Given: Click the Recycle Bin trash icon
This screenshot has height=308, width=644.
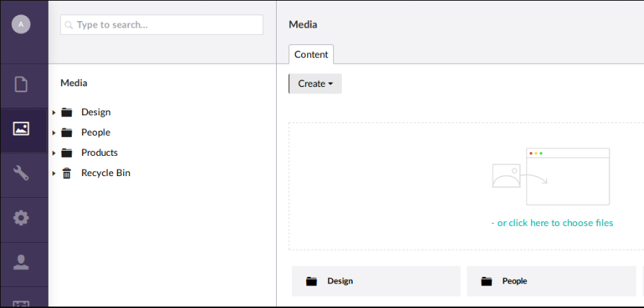Looking at the screenshot, I should [x=67, y=173].
